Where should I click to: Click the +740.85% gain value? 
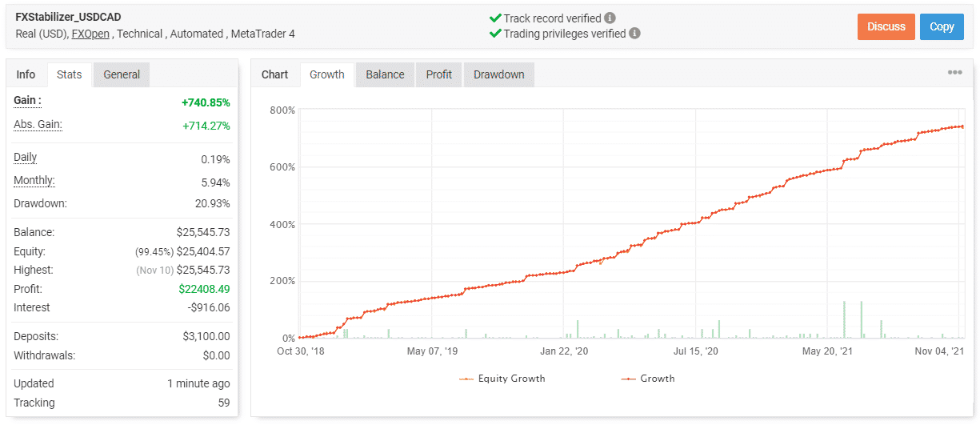206,102
